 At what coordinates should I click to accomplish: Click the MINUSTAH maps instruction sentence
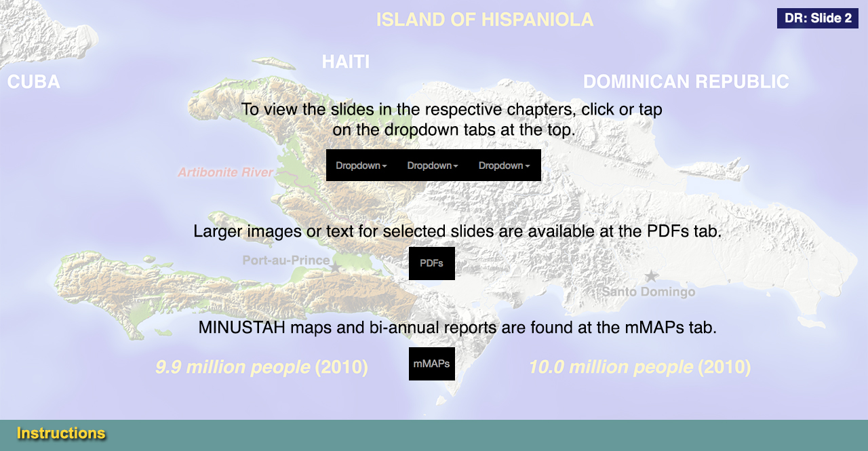tap(457, 328)
